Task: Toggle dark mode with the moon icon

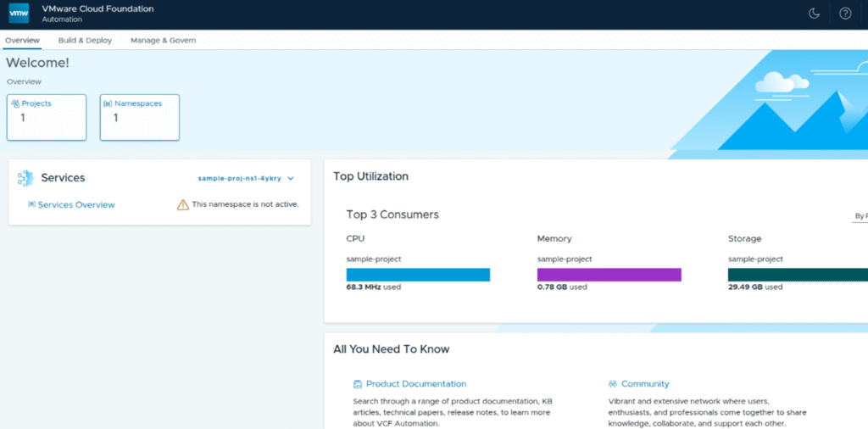Action: [814, 14]
